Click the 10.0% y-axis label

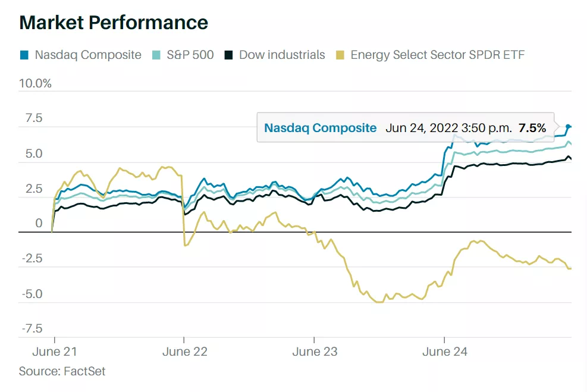coord(35,83)
